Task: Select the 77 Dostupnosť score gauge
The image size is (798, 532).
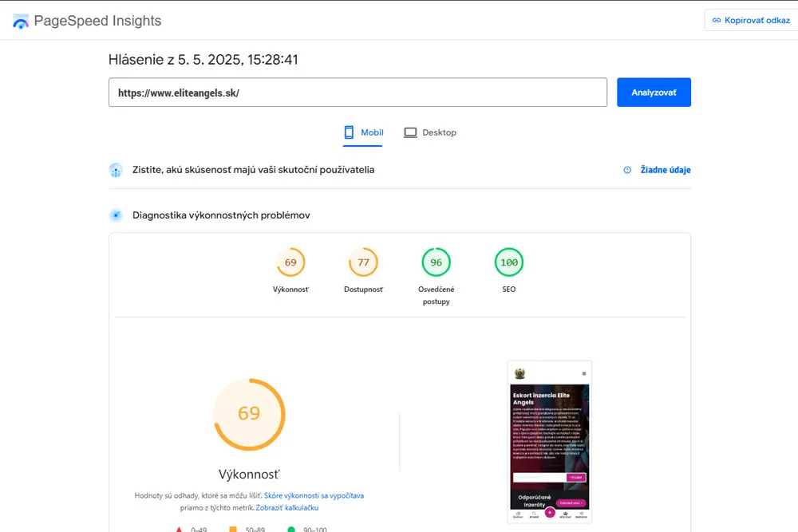Action: [x=363, y=262]
